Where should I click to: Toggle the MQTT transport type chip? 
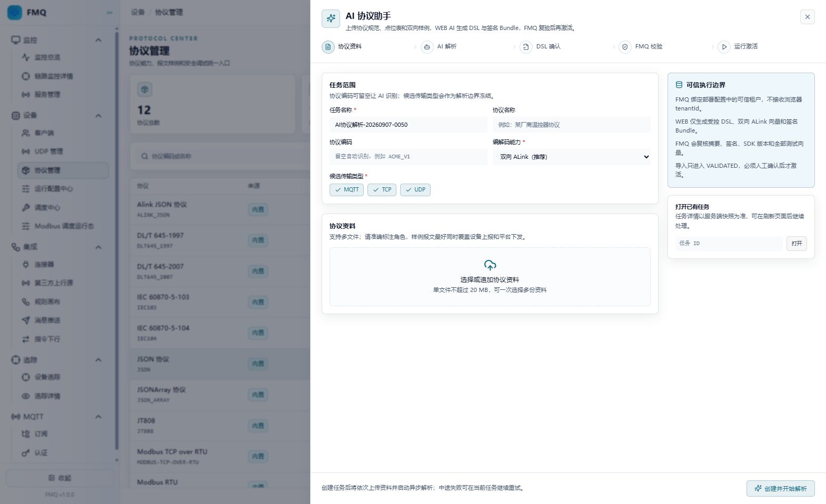tap(346, 190)
